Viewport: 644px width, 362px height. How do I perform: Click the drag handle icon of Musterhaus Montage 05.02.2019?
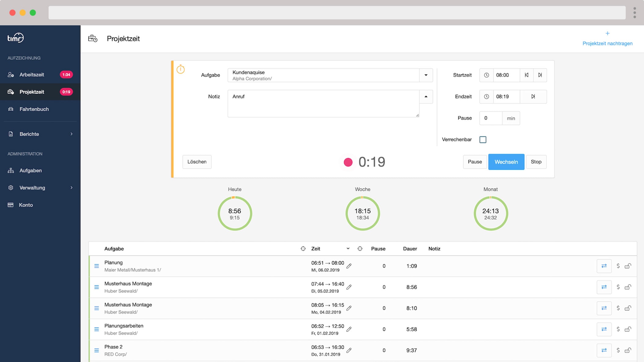[x=97, y=287]
